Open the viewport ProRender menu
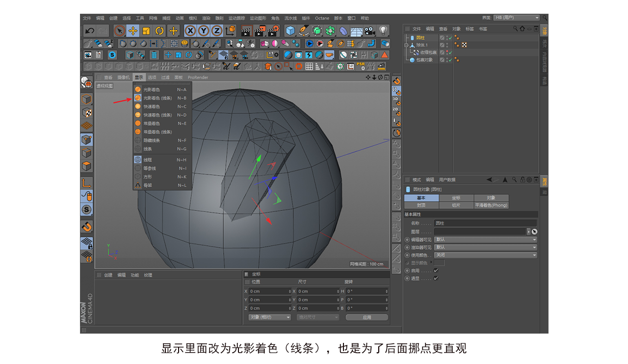 point(198,78)
